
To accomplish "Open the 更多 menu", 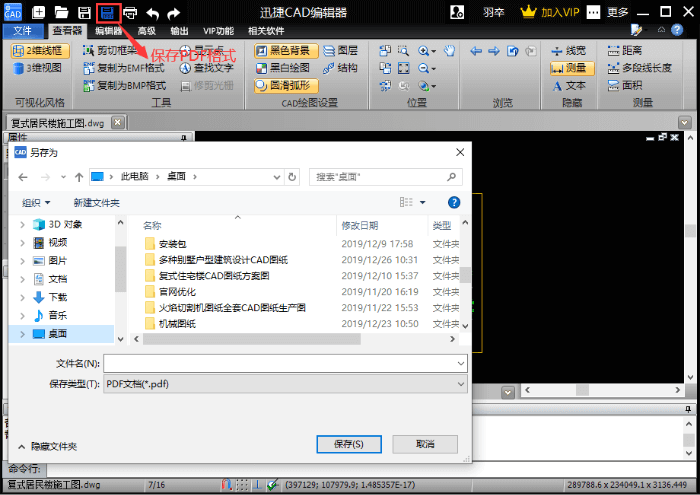I will point(617,12).
